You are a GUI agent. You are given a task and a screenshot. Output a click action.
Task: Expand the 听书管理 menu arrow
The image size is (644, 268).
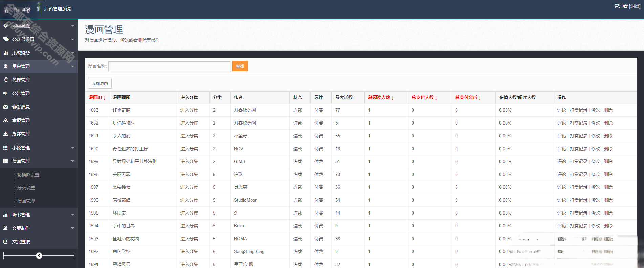click(72, 215)
